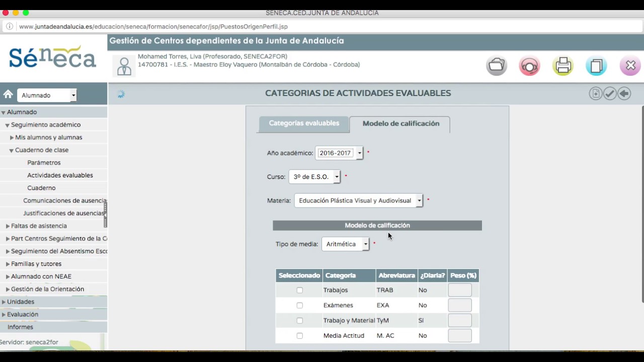The image size is (644, 362).
Task: Open Comunicaciones de ausencia
Action: pyautogui.click(x=64, y=201)
